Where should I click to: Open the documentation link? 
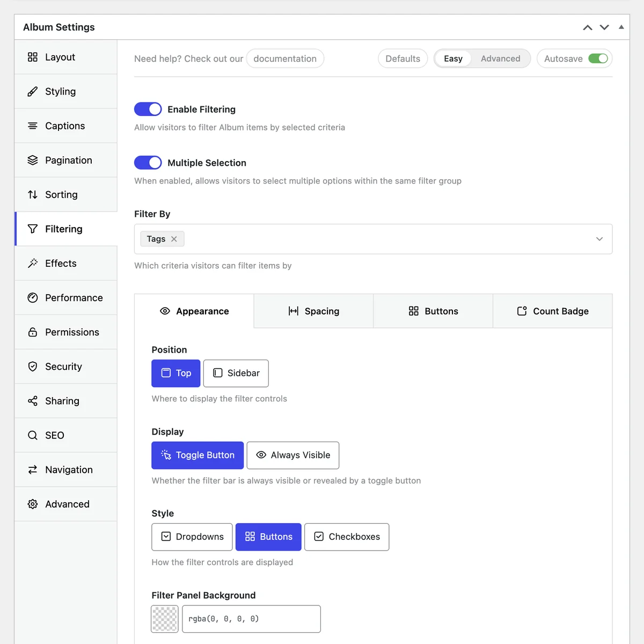(x=285, y=58)
